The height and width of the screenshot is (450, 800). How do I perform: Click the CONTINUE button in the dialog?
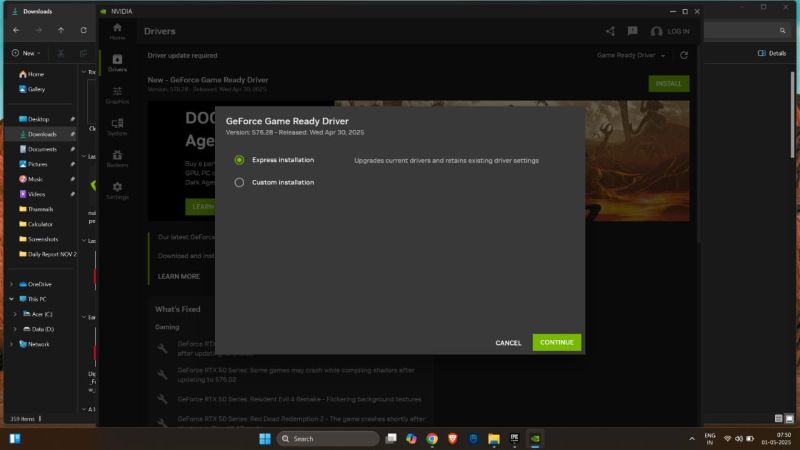[557, 342]
